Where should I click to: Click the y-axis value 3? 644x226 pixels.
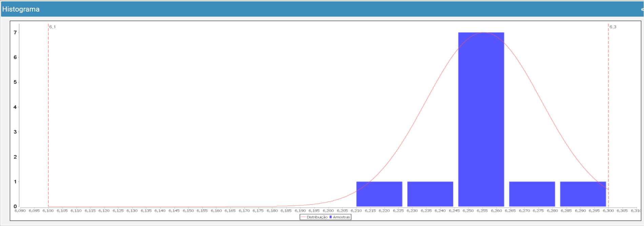click(x=15, y=132)
